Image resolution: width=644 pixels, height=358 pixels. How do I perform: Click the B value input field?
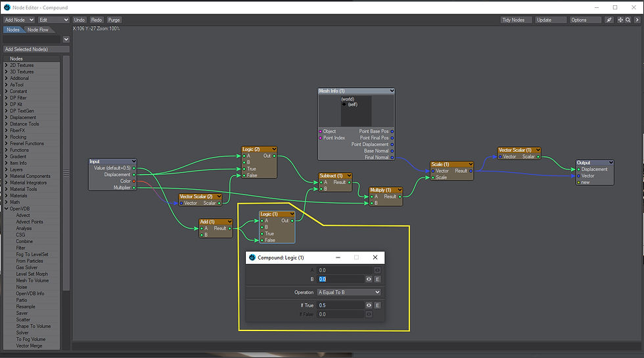(x=340, y=279)
